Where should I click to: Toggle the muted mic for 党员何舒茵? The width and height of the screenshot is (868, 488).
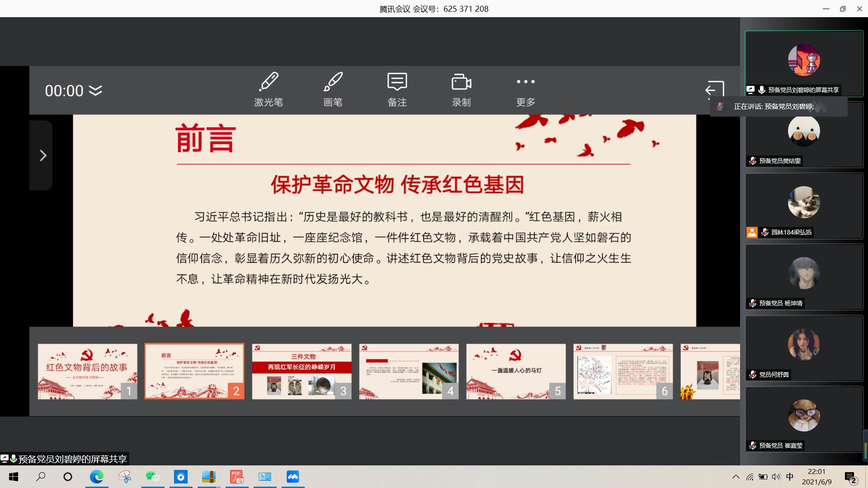(x=752, y=375)
